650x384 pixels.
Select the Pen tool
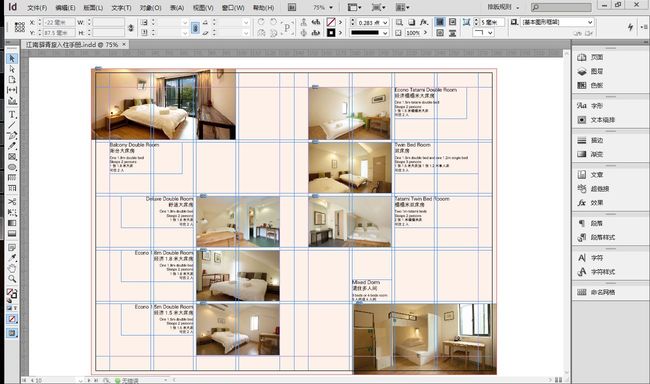pyautogui.click(x=12, y=135)
